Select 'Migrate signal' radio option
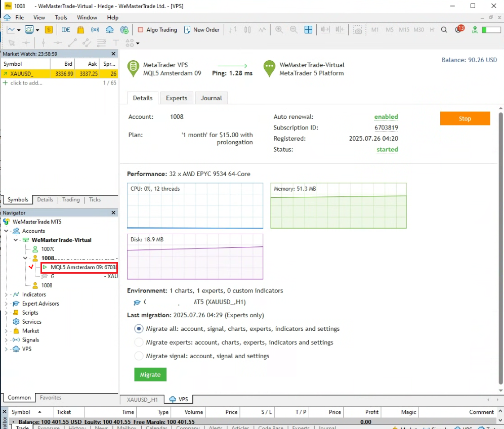Image resolution: width=504 pixels, height=429 pixels. (x=139, y=356)
